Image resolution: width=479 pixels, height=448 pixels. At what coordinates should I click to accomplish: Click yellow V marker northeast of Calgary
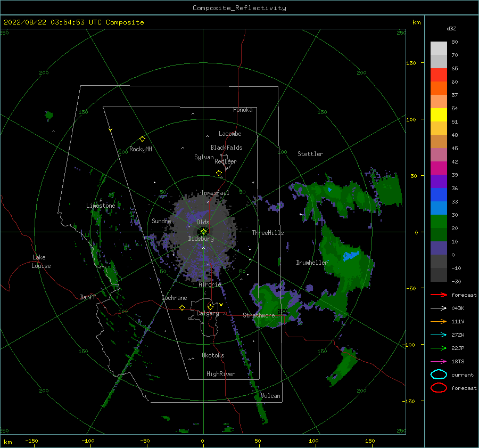[x=221, y=305]
